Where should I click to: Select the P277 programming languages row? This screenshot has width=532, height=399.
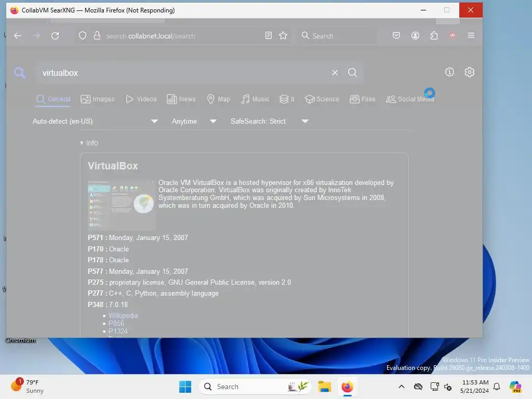[x=153, y=294]
